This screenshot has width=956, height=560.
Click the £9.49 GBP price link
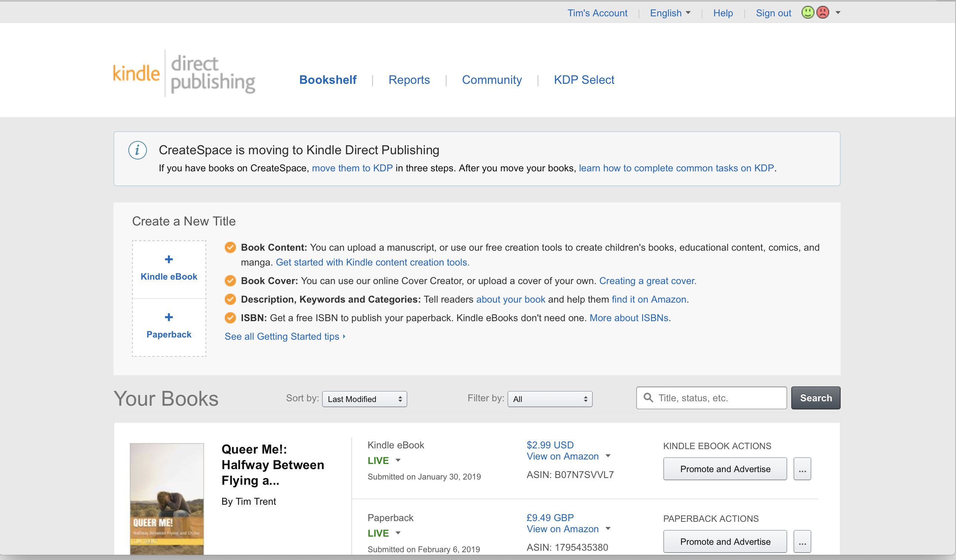click(x=550, y=517)
